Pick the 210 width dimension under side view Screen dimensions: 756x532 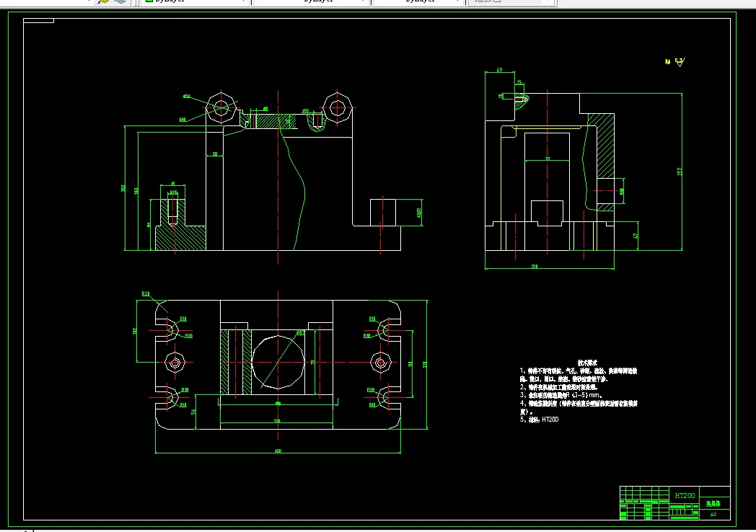535,266
